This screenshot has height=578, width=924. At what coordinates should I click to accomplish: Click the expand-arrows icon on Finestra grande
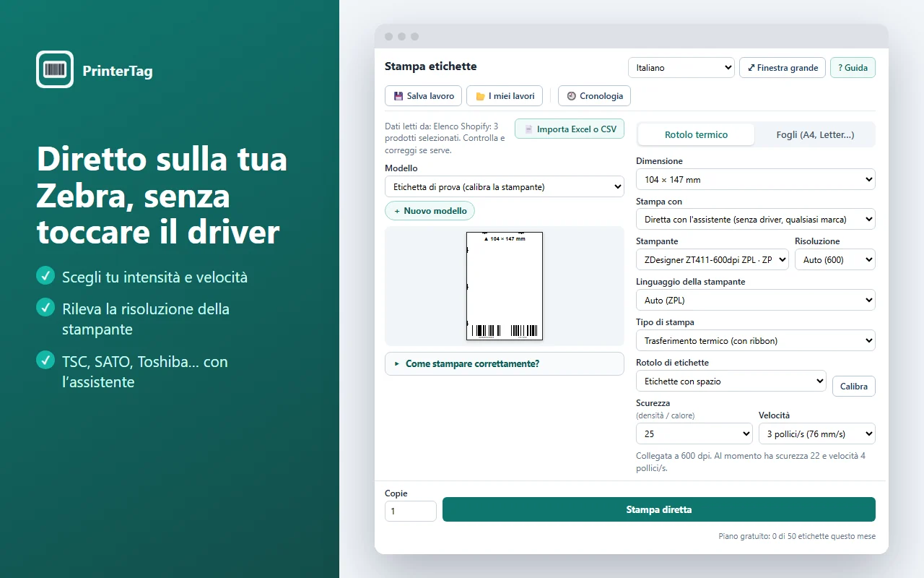tap(751, 68)
